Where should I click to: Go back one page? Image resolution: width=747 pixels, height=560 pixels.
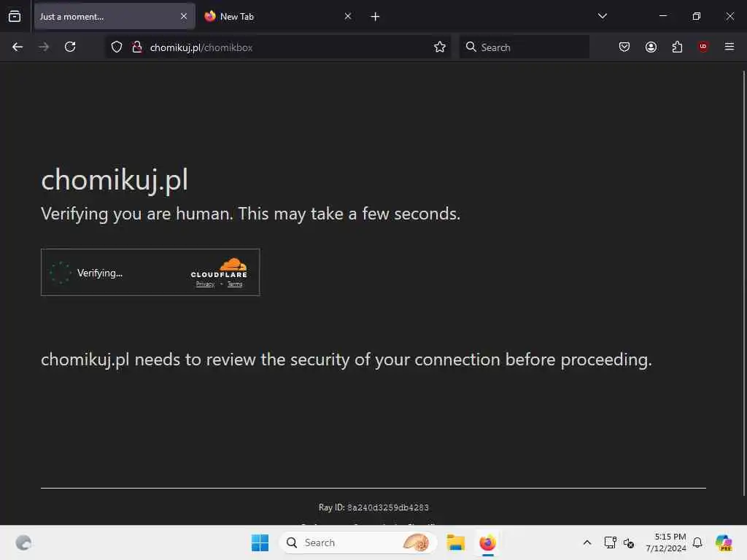[18, 47]
